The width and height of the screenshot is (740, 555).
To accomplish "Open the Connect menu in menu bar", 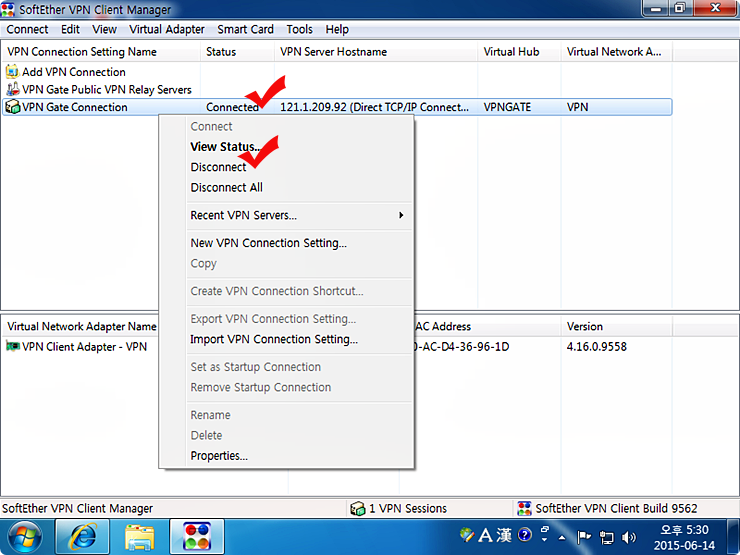I will pos(27,29).
